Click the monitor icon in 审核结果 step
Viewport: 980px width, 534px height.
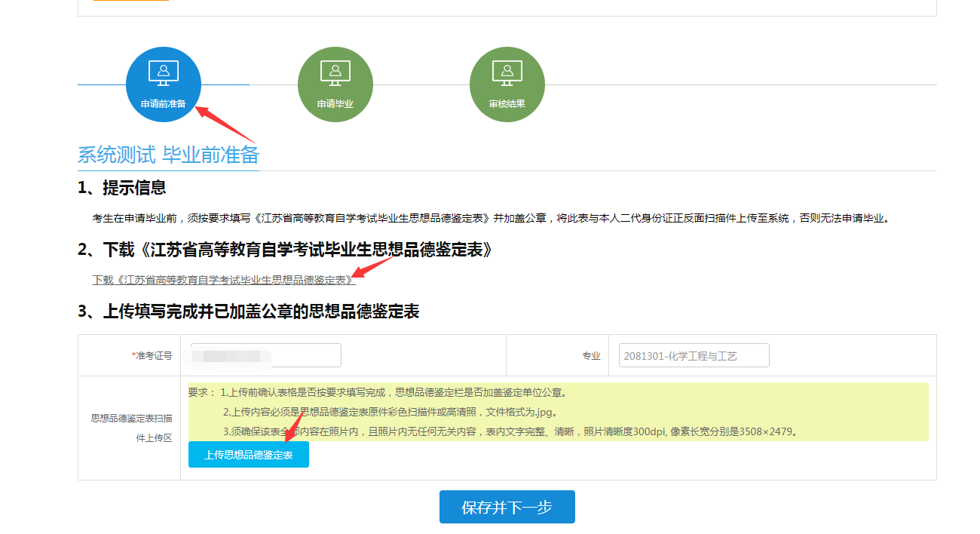click(507, 72)
